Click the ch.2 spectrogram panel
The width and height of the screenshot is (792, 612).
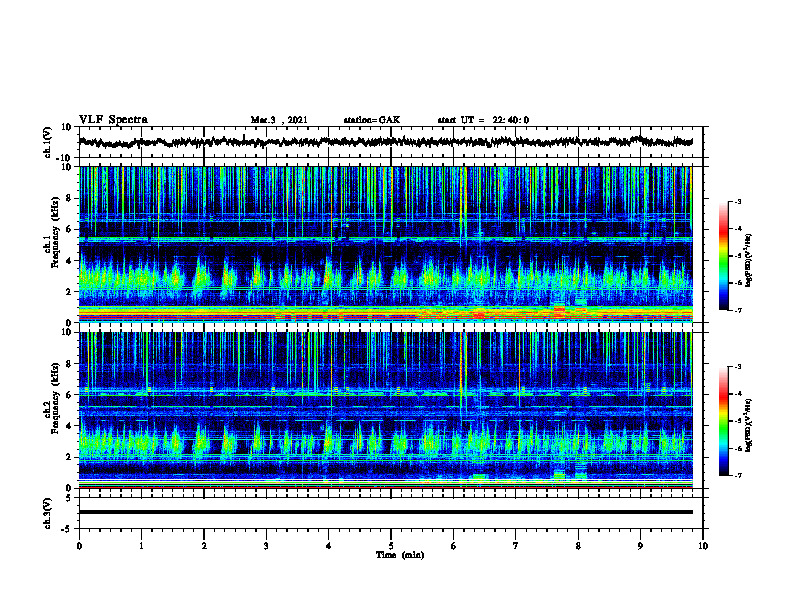tap(385, 410)
